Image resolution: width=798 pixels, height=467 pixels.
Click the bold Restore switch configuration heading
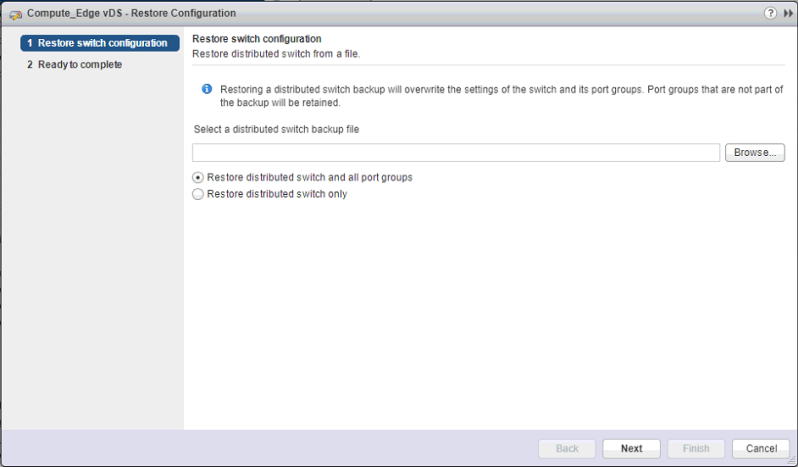(x=256, y=39)
